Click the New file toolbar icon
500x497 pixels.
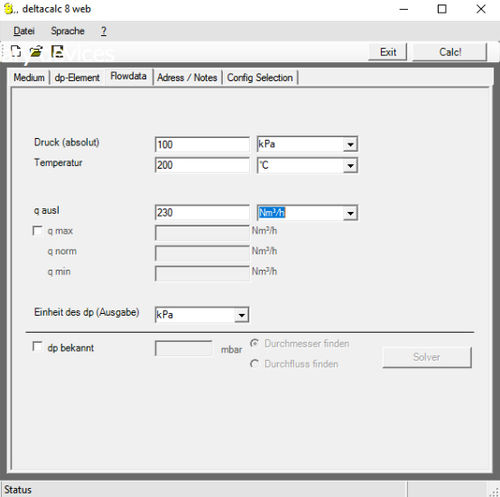pyautogui.click(x=16, y=51)
